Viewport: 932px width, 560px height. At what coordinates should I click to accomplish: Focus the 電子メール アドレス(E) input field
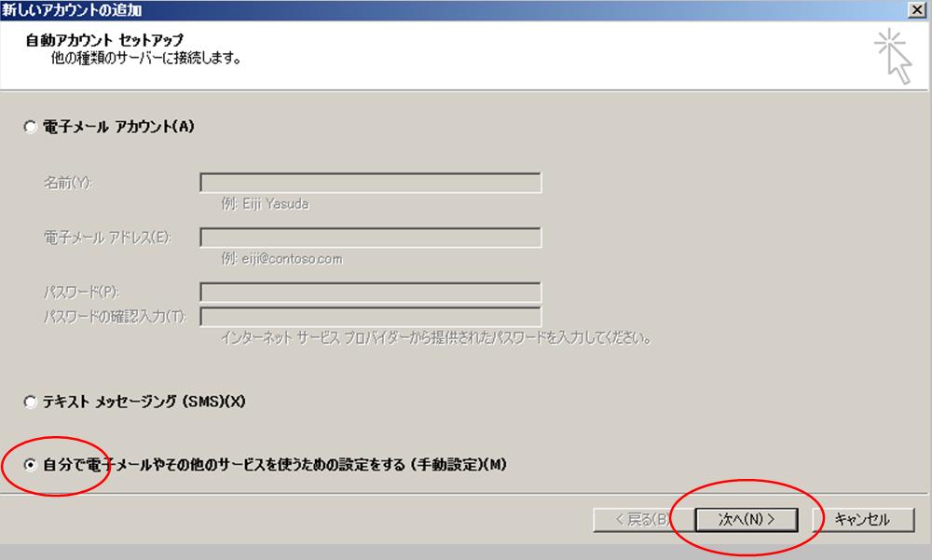pos(370,238)
